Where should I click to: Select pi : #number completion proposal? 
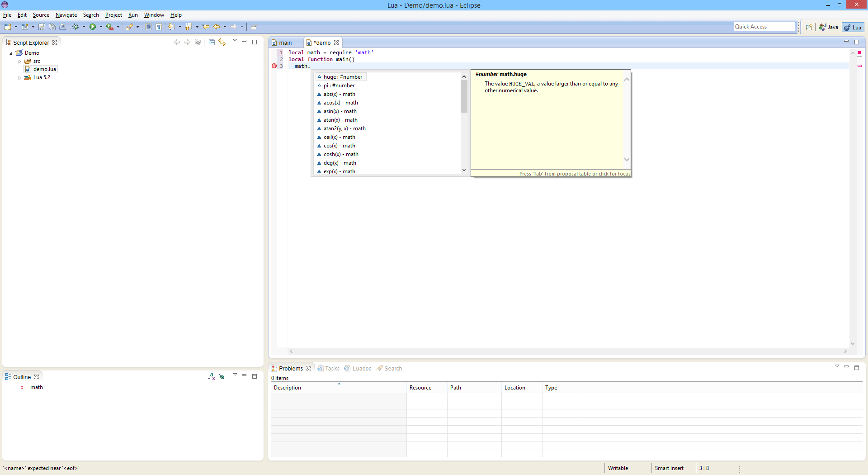[x=339, y=85]
